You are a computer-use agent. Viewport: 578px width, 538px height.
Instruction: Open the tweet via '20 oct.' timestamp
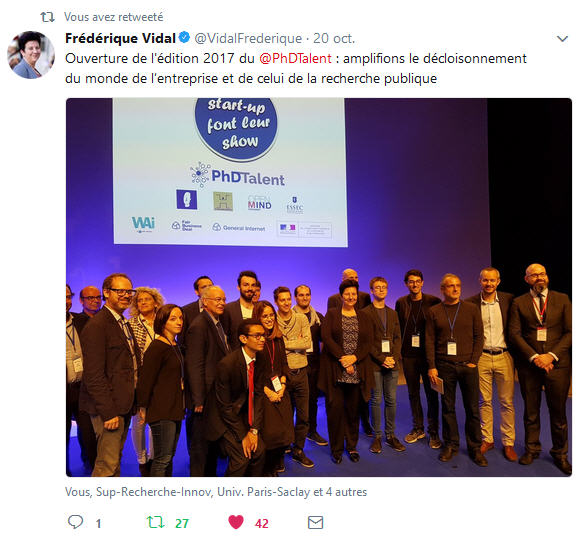click(x=334, y=38)
